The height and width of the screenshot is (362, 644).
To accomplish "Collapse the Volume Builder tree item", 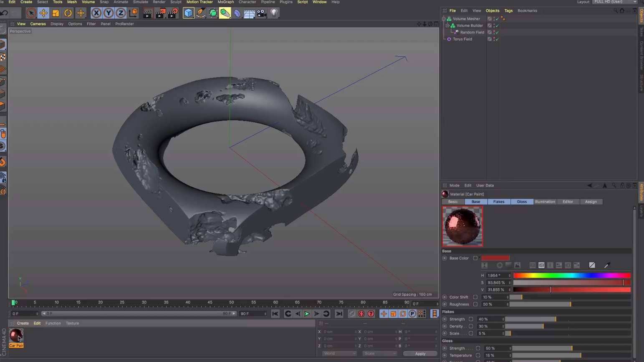I will pos(447,25).
